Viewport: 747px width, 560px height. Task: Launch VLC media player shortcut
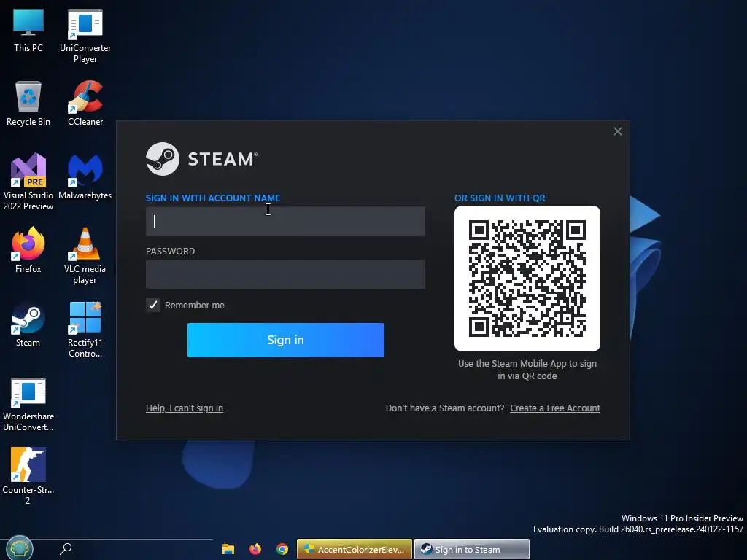[x=85, y=256]
